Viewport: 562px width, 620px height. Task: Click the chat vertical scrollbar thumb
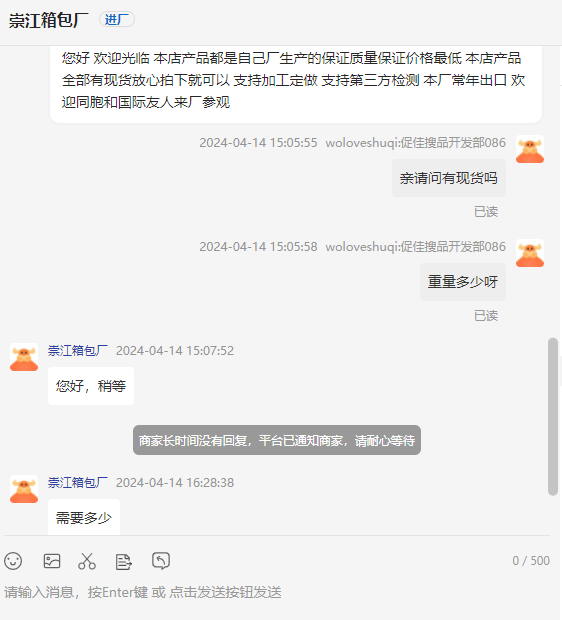pos(553,416)
